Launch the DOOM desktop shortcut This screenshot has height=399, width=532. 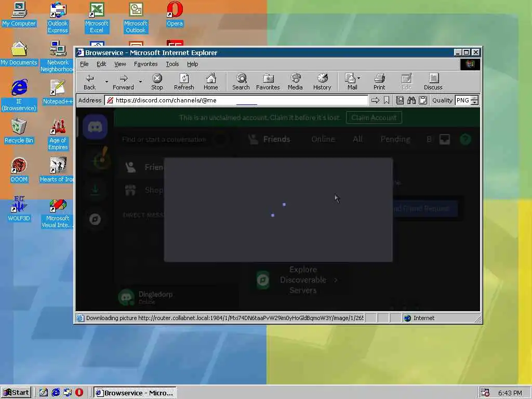(19, 170)
